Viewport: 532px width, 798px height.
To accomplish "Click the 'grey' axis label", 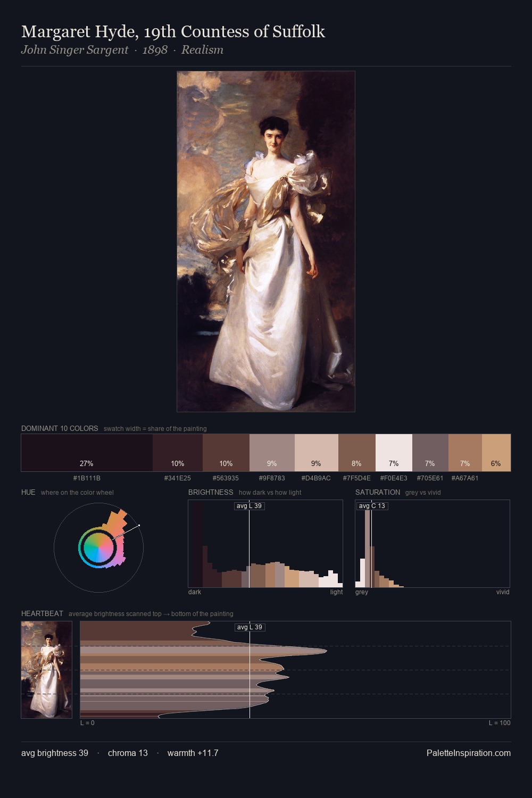I will pos(362,592).
